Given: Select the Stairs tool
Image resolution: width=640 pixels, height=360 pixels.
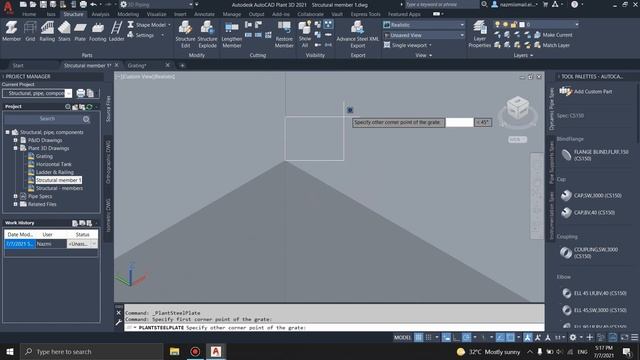Looking at the screenshot, I should (x=64, y=31).
